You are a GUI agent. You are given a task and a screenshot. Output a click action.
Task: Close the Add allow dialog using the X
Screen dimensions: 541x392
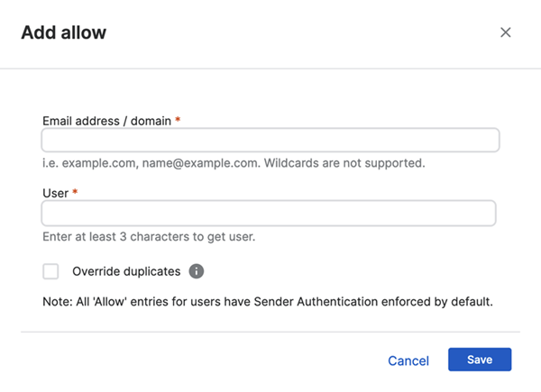[x=505, y=32]
